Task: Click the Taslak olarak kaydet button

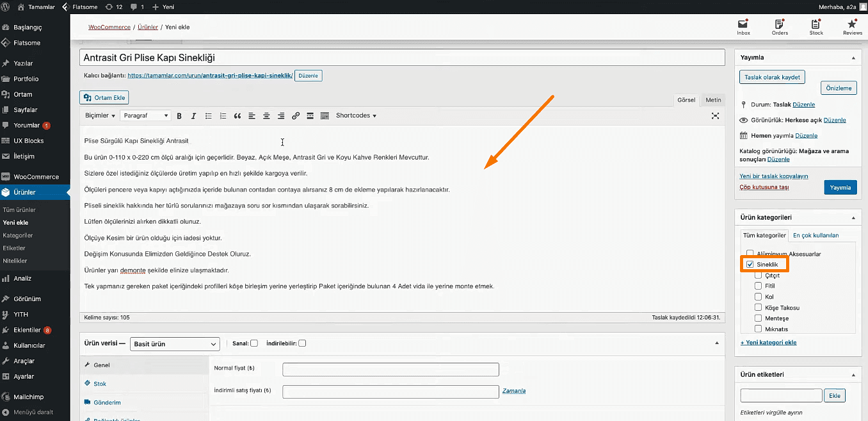Action: (x=773, y=78)
